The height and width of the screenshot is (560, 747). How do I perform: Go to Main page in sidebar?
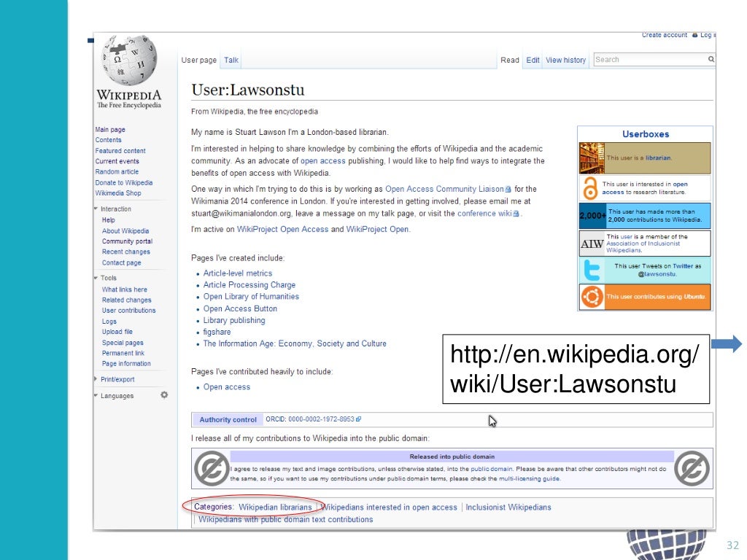click(x=110, y=130)
